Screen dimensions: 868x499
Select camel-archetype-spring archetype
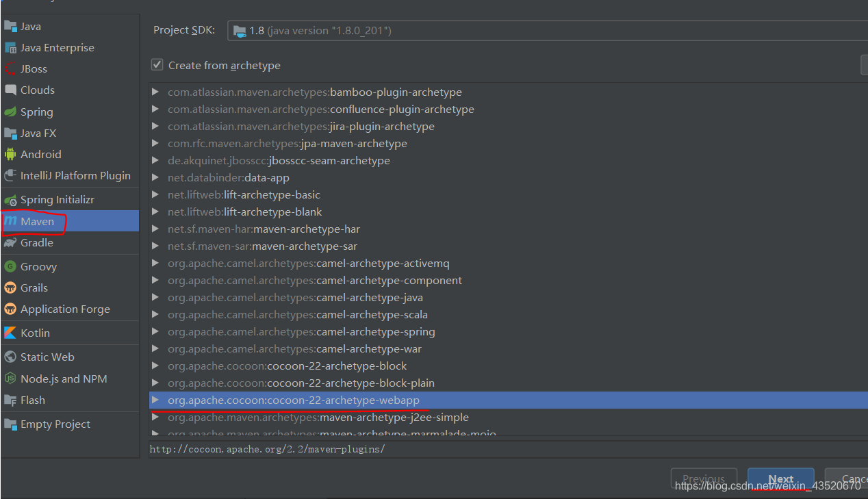click(x=509, y=331)
